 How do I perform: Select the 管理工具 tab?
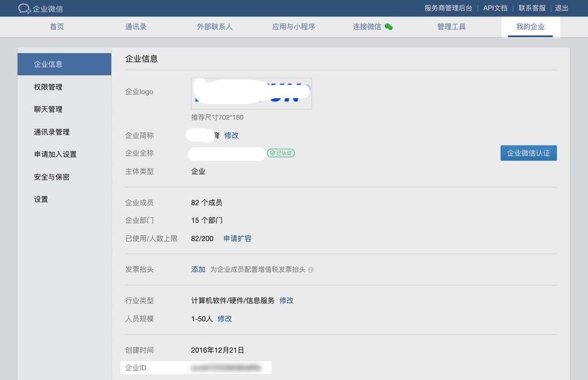pos(452,27)
